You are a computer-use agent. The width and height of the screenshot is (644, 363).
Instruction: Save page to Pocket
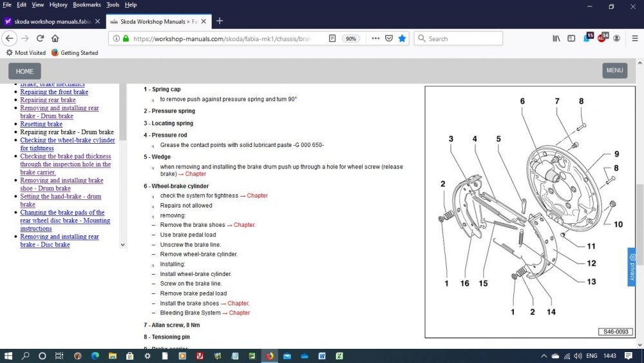click(x=388, y=38)
